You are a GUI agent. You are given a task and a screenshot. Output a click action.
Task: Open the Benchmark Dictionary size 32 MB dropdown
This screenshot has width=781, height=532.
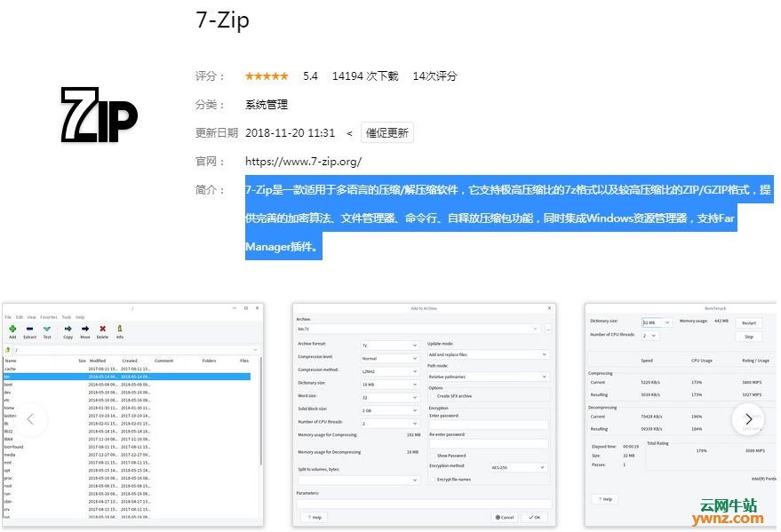pyautogui.click(x=657, y=322)
